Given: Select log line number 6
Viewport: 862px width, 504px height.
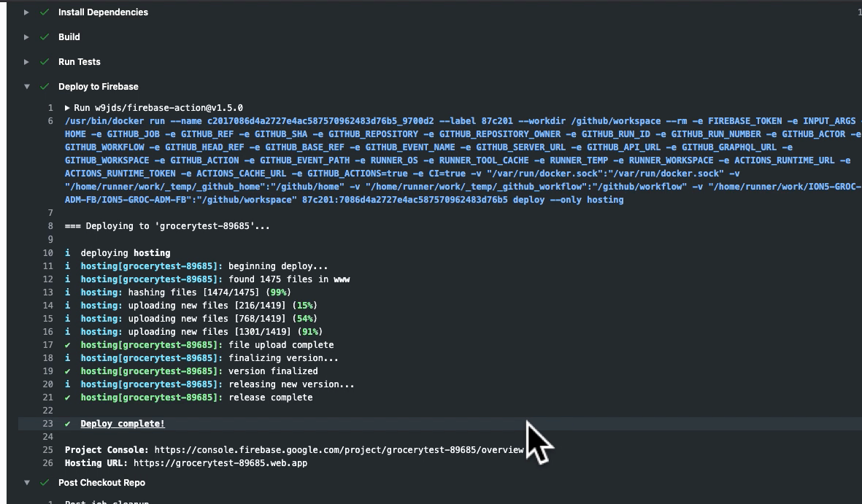Looking at the screenshot, I should (x=50, y=121).
